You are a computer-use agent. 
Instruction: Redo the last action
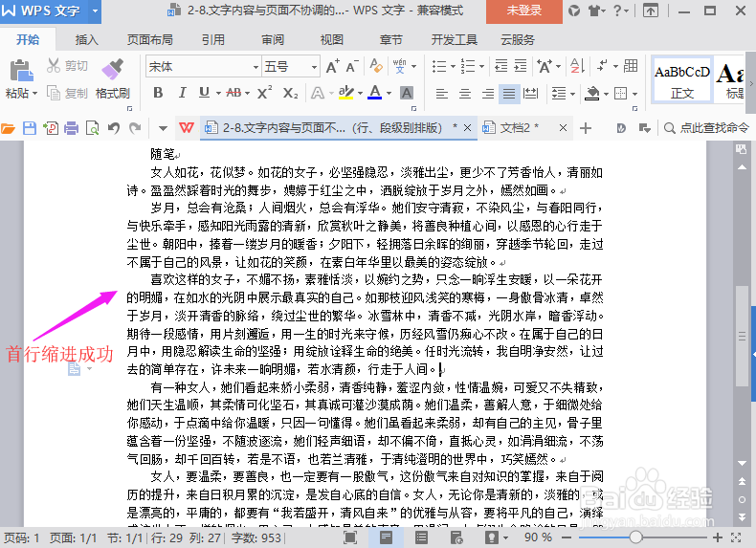[135, 128]
